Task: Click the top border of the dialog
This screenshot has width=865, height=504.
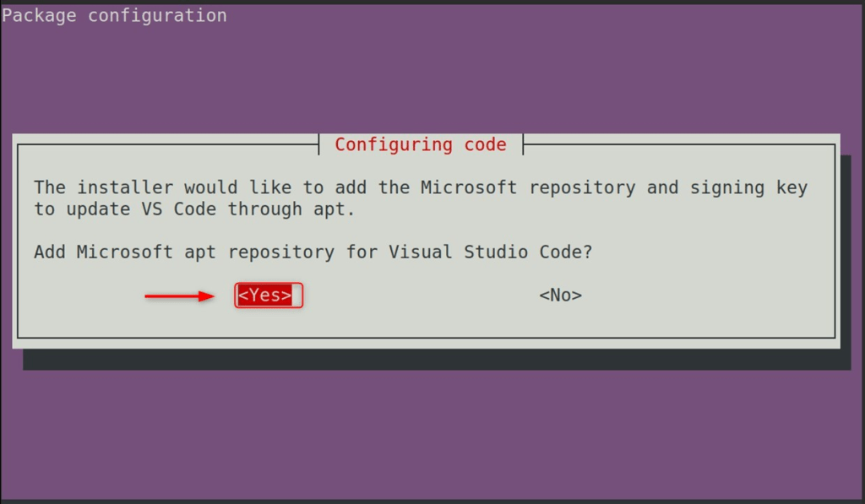Action: (x=211, y=144)
